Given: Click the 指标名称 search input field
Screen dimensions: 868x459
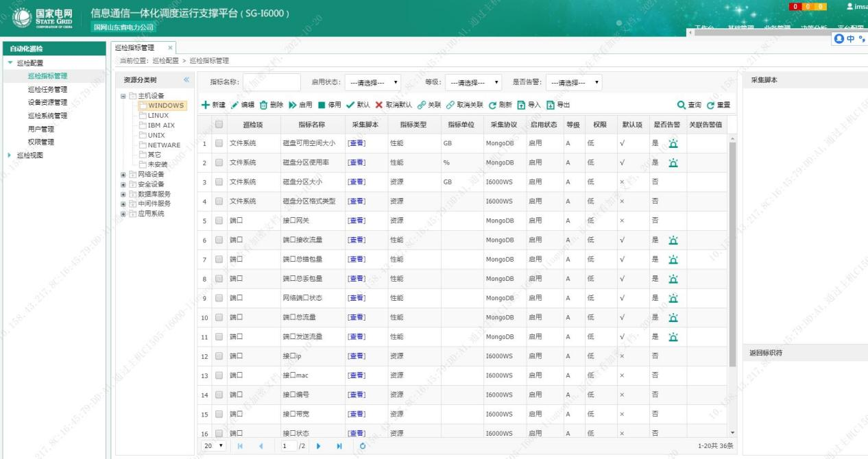Looking at the screenshot, I should click(272, 82).
